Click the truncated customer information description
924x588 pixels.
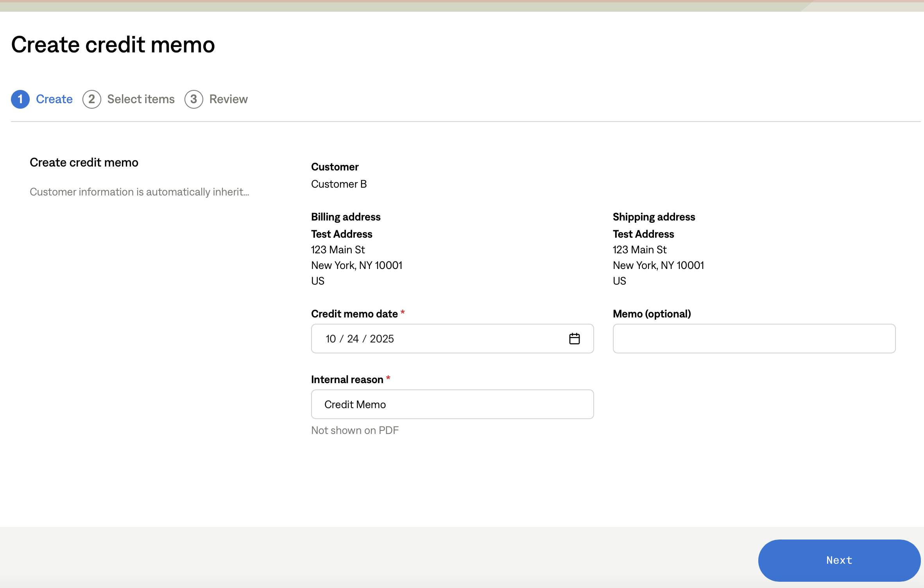139,192
